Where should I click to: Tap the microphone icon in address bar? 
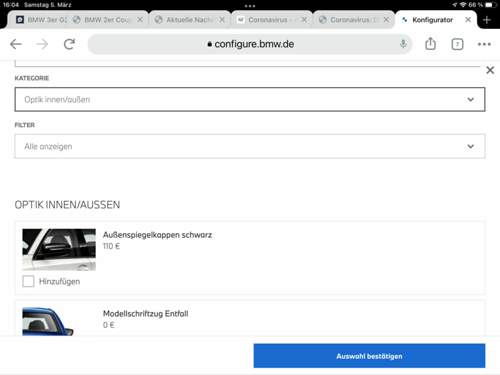[403, 44]
